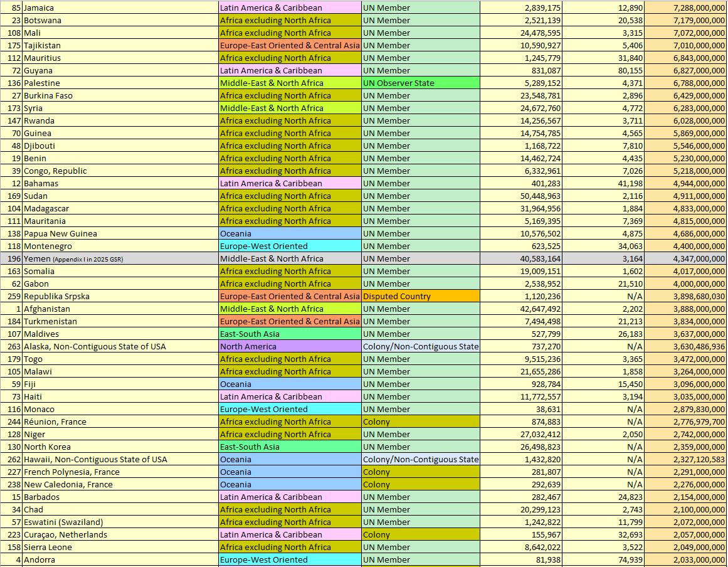The height and width of the screenshot is (567, 728).
Task: Select the Jamaica country name cell
Action: click(120, 8)
